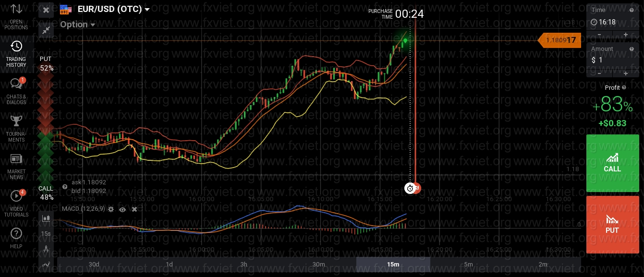Decrease expiry time with minus
This screenshot has height=277, width=644.
click(x=599, y=35)
